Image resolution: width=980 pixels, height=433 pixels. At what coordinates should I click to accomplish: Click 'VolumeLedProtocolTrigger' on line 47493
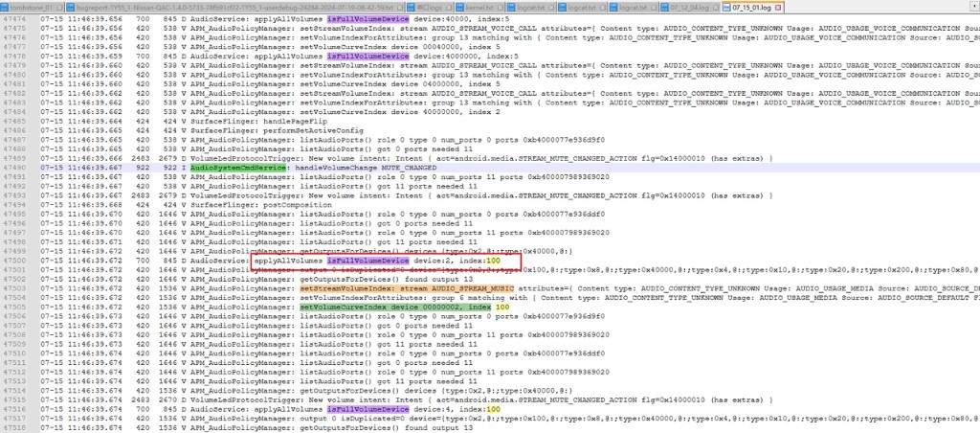[x=245, y=195]
